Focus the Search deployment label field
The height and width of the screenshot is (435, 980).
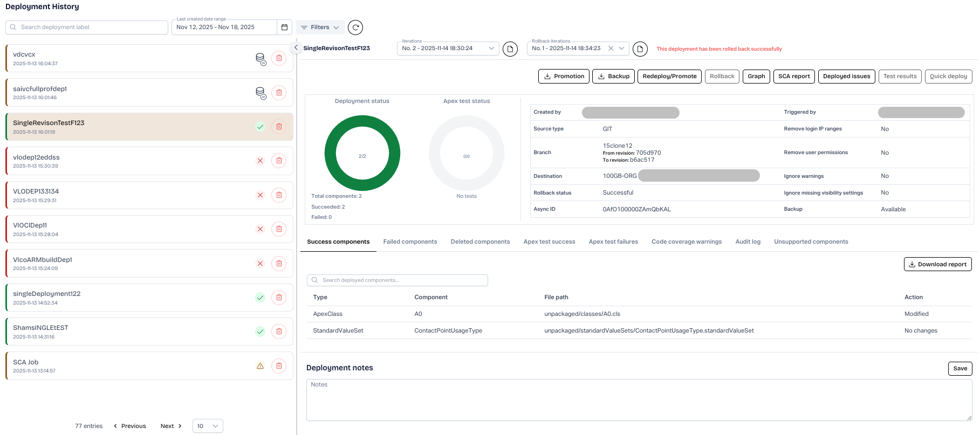89,27
